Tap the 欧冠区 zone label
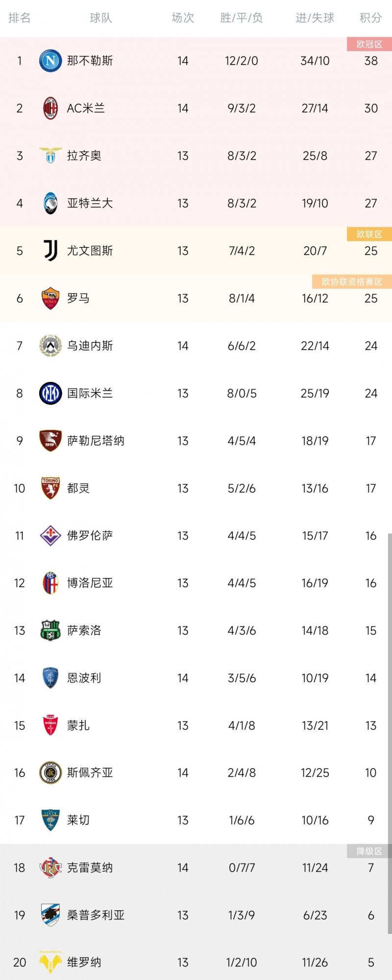This screenshot has height=980, width=392. [369, 44]
